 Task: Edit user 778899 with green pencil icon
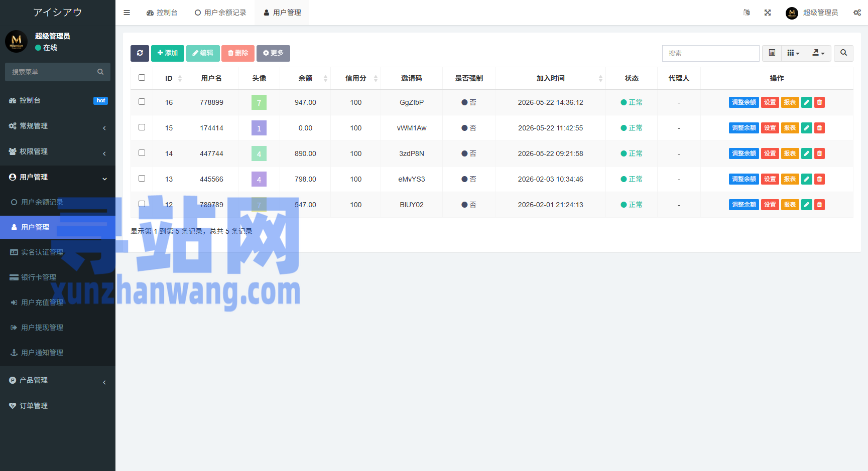(807, 102)
